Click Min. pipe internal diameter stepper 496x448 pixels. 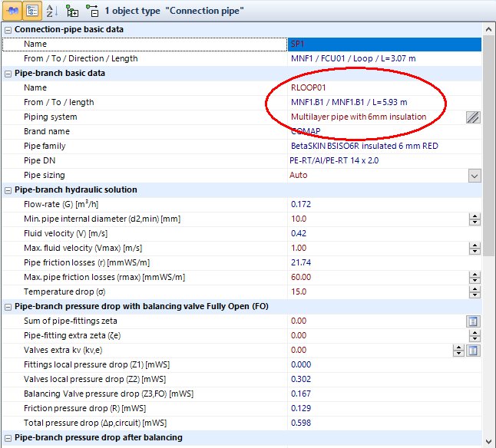pyautogui.click(x=474, y=219)
